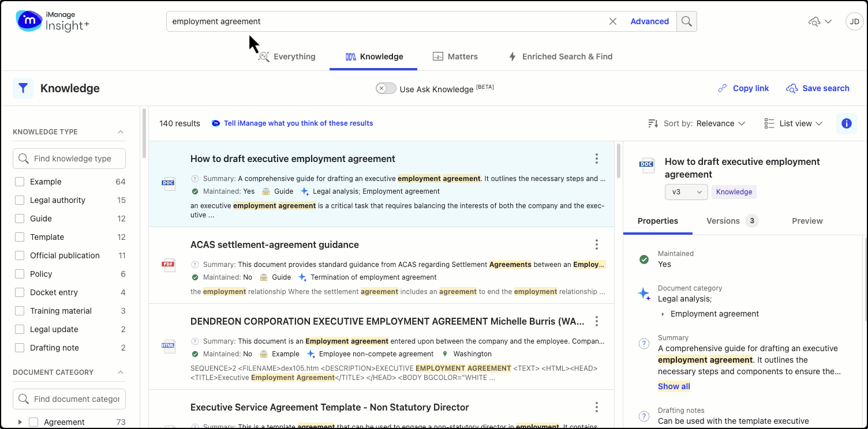Screen dimensions: 868x429
Task: Switch to the Matters tab
Action: [455, 57]
